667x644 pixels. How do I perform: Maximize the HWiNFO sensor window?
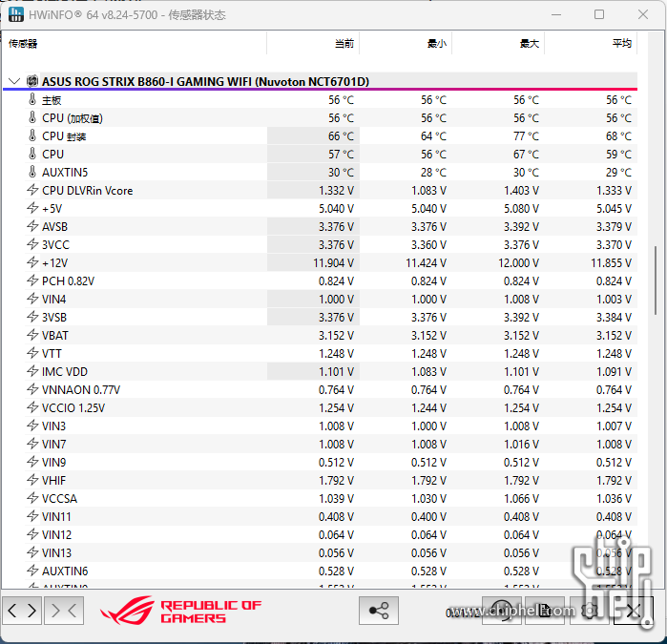tap(599, 15)
